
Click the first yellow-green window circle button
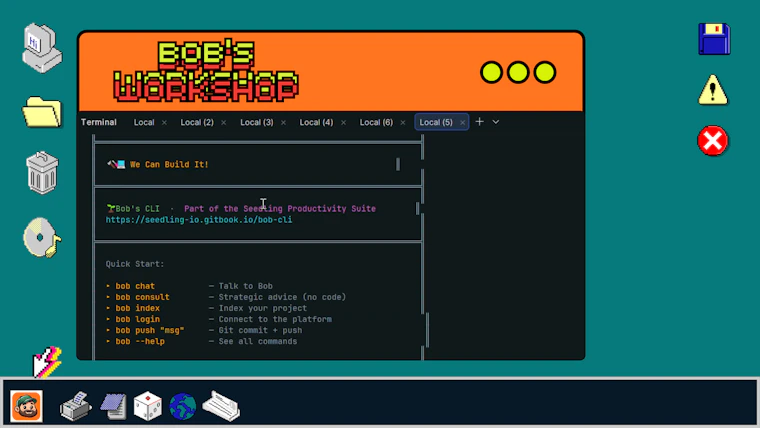pyautogui.click(x=491, y=72)
